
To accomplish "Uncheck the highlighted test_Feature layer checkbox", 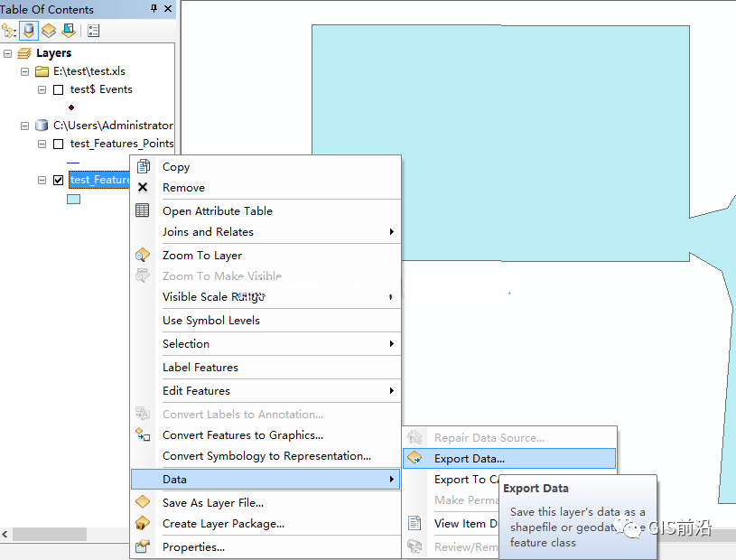I will 58,180.
